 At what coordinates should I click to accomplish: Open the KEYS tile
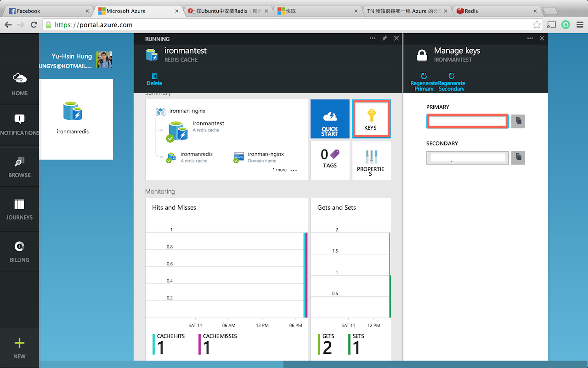pos(371,119)
